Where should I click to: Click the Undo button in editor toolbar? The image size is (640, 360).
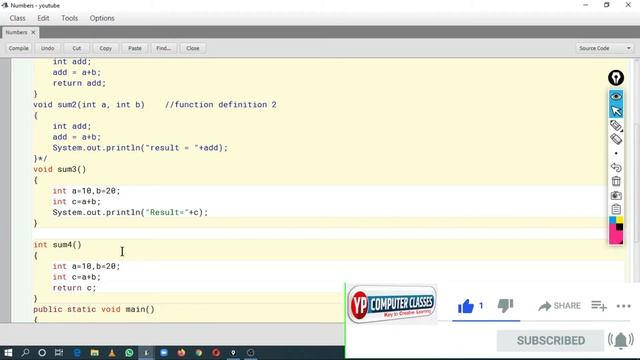click(47, 48)
